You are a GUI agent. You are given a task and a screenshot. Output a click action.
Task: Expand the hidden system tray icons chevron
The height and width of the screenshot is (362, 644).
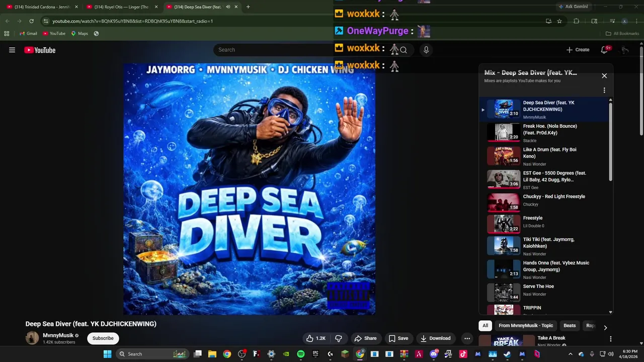pyautogui.click(x=571, y=354)
